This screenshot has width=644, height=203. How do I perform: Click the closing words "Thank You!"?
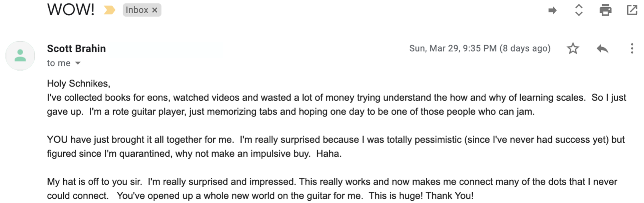449,196
